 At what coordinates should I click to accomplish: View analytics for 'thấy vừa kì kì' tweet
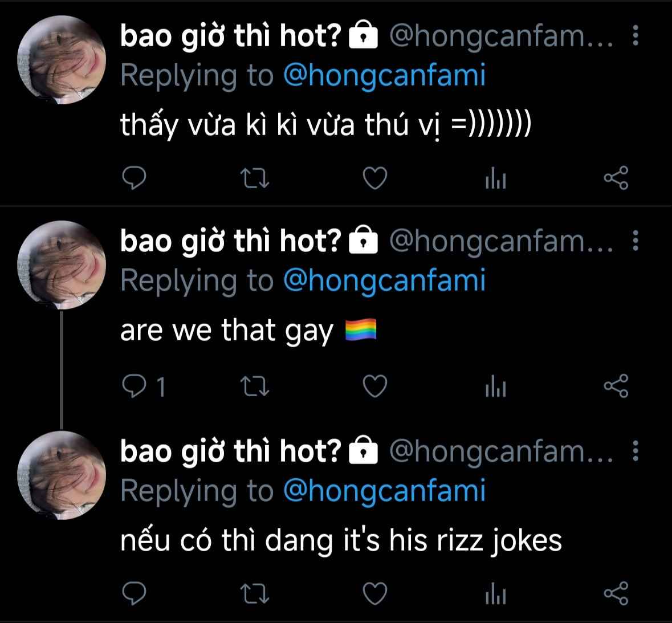pos(495,180)
